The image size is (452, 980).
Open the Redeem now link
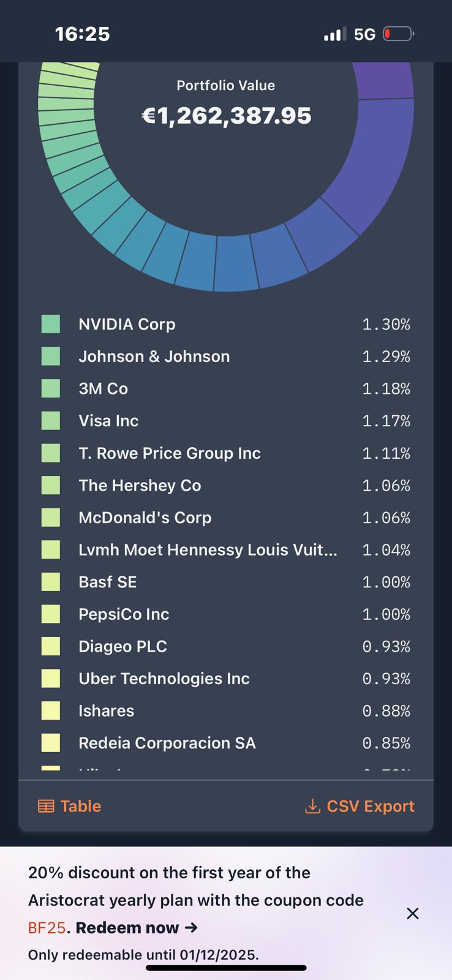(x=137, y=927)
